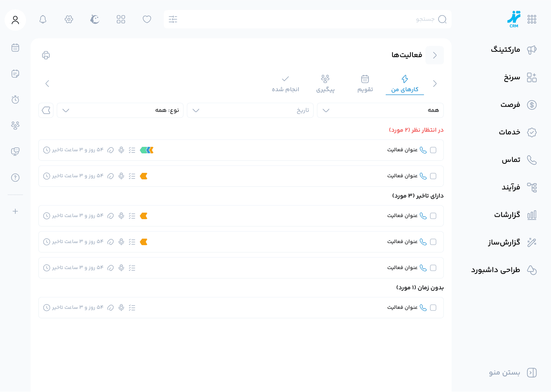This screenshot has height=392, width=551.
Task: Click the print icon in activities panel
Action: click(46, 55)
